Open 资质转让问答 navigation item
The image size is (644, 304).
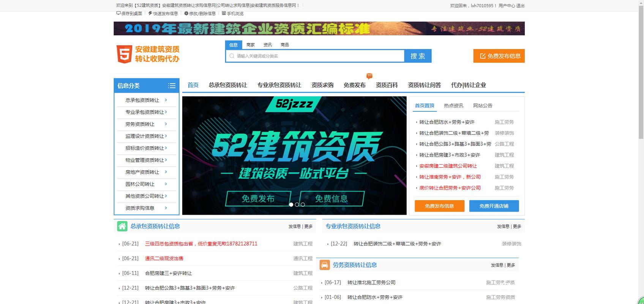pyautogui.click(x=425, y=85)
